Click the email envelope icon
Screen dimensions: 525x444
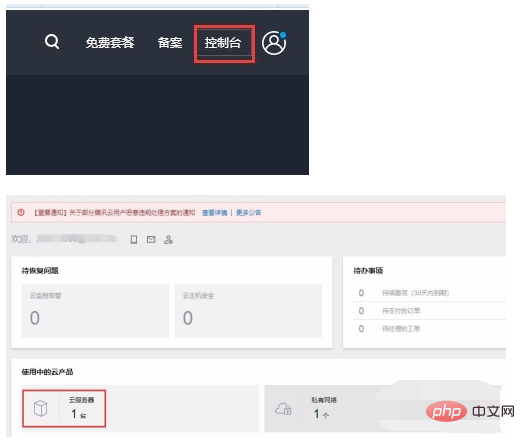pos(151,239)
